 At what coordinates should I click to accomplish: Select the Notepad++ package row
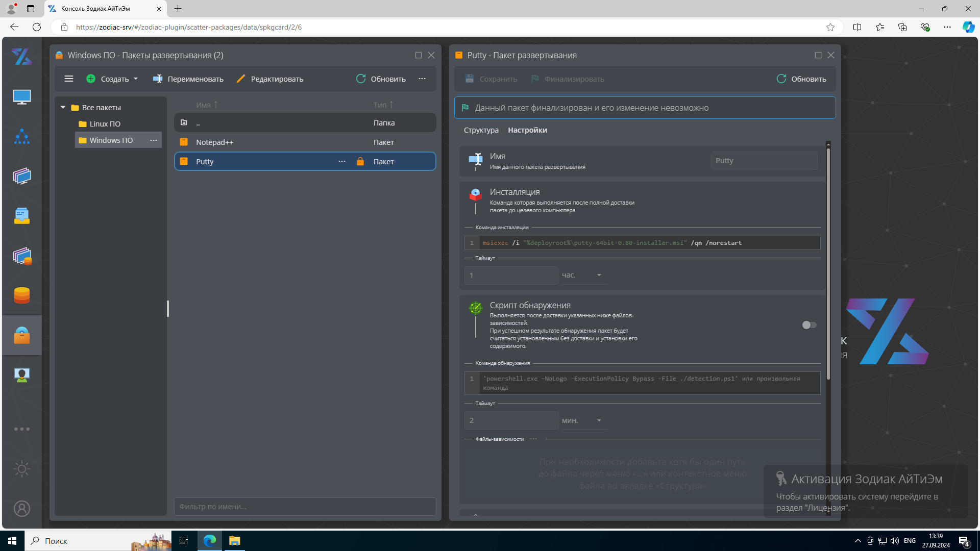(305, 142)
